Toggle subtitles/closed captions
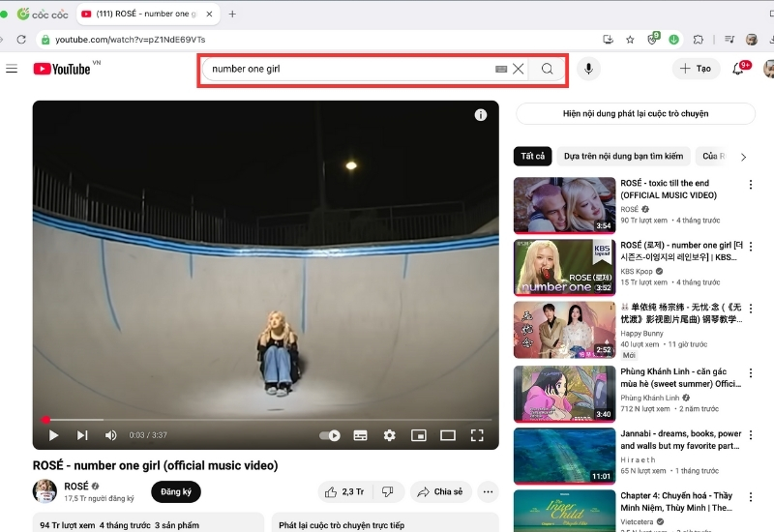 click(360, 435)
